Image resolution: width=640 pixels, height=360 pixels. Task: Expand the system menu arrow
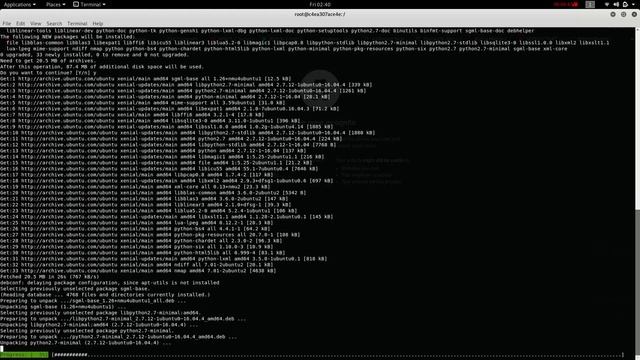[634, 4]
